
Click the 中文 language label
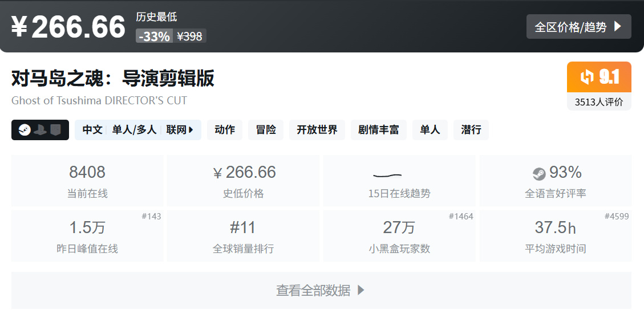coord(92,130)
